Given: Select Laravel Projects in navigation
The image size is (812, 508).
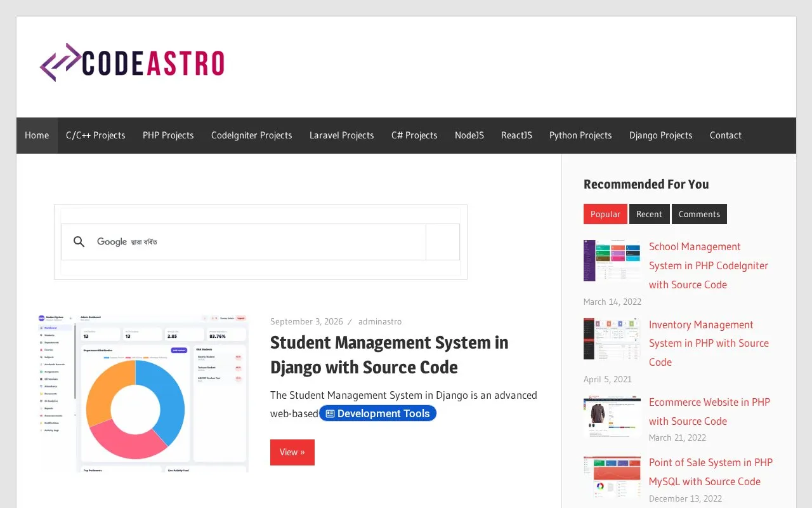Looking at the screenshot, I should click(x=342, y=135).
